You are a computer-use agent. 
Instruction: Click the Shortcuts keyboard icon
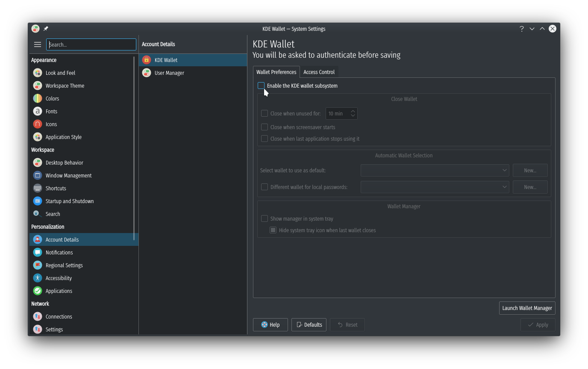point(38,188)
